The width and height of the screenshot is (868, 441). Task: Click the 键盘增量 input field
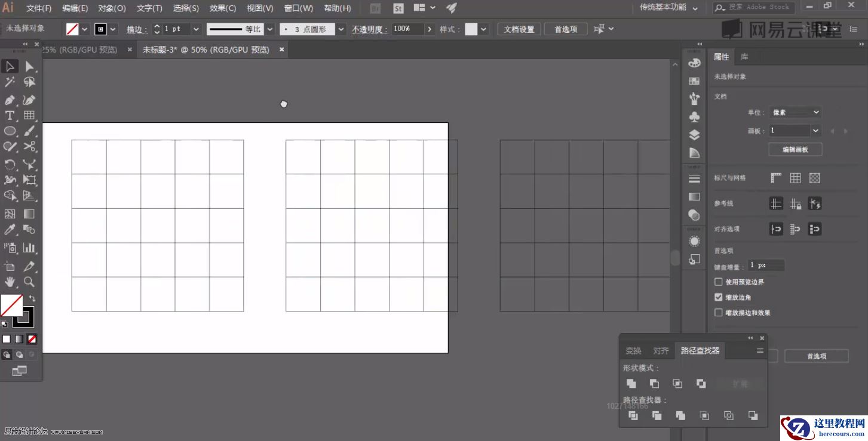(765, 265)
